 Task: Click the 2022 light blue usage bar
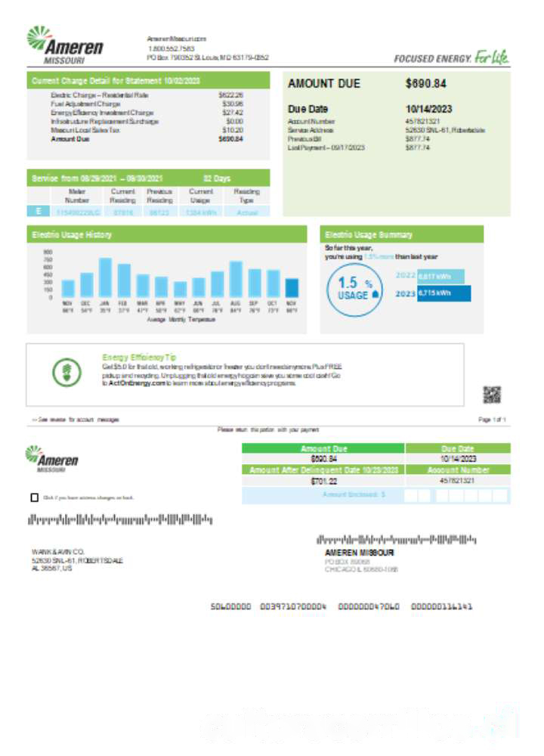point(441,277)
